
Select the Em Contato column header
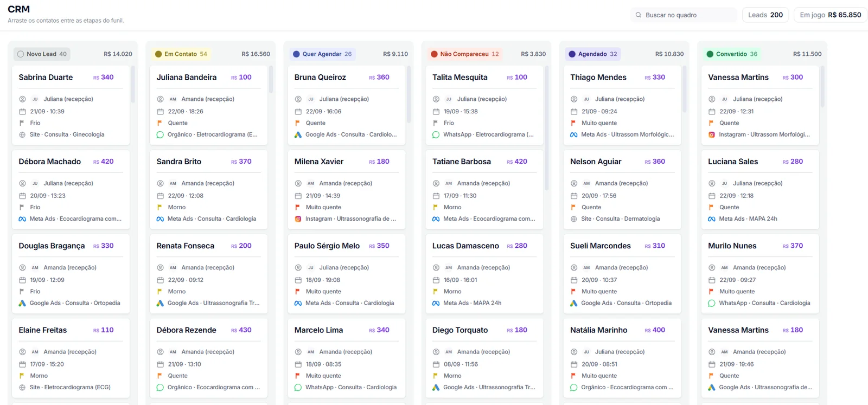(181, 54)
